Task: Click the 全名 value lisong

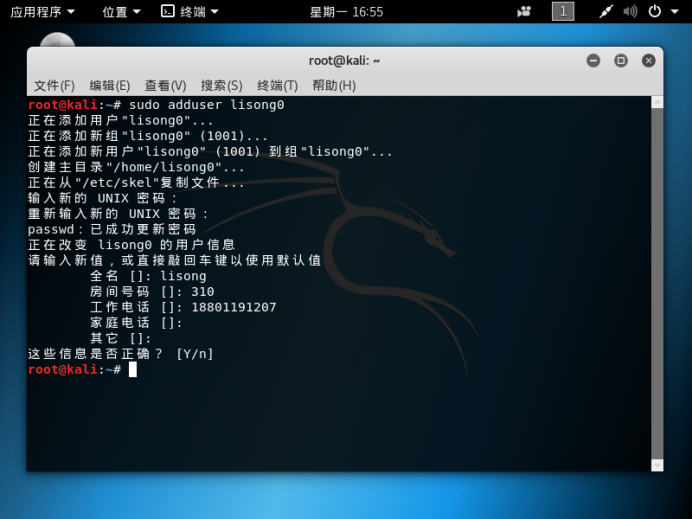Action: (x=183, y=276)
